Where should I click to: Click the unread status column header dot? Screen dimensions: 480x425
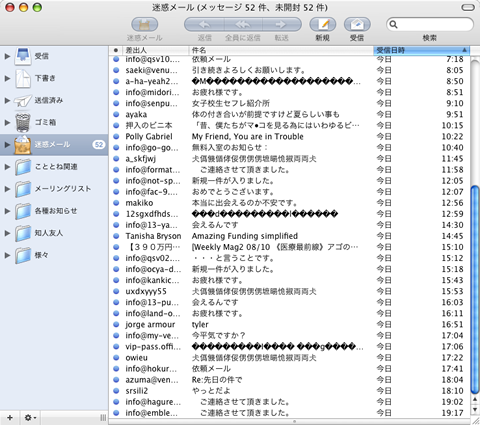click(x=116, y=50)
